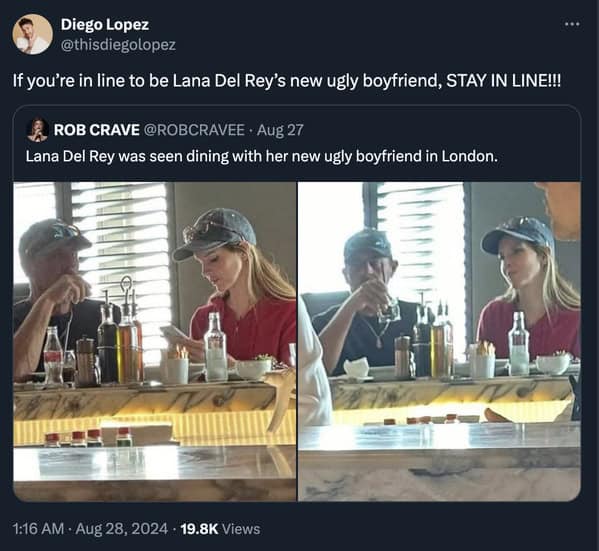Open the quoted tweet text about London
Image resolution: width=599 pixels, height=551 pixels.
point(262,156)
